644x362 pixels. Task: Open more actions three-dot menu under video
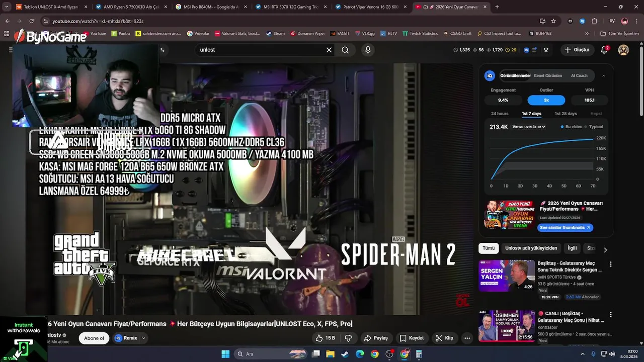click(x=467, y=338)
